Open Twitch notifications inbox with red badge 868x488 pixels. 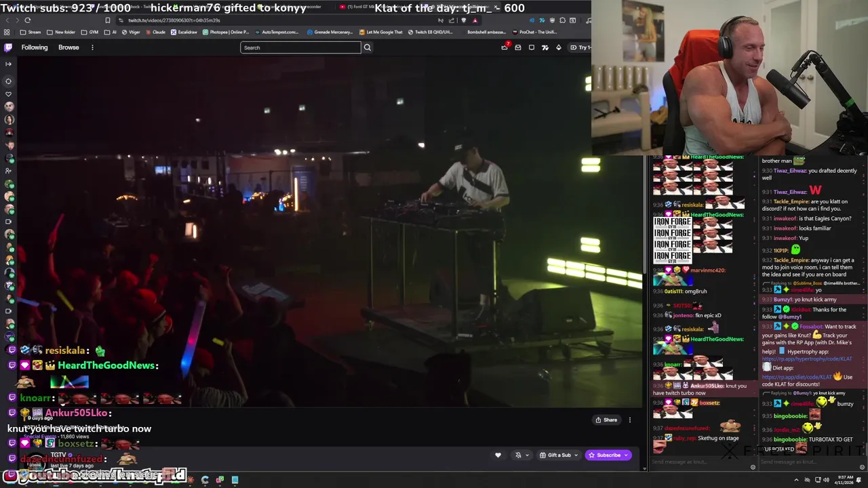pos(505,47)
